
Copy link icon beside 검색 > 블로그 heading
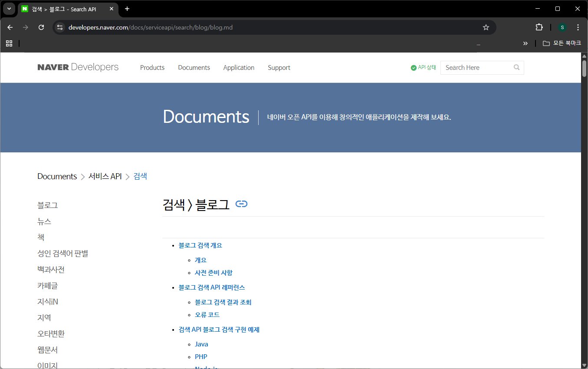[241, 204]
